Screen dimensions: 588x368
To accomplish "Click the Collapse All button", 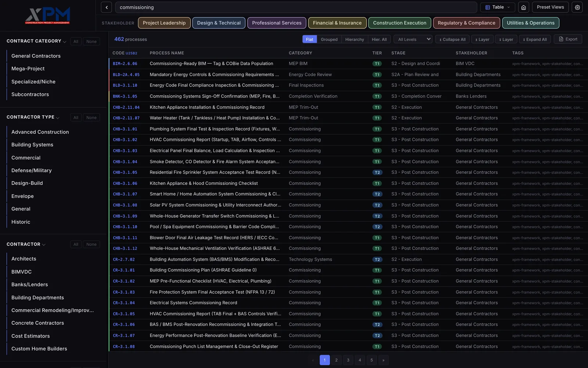I will (452, 39).
